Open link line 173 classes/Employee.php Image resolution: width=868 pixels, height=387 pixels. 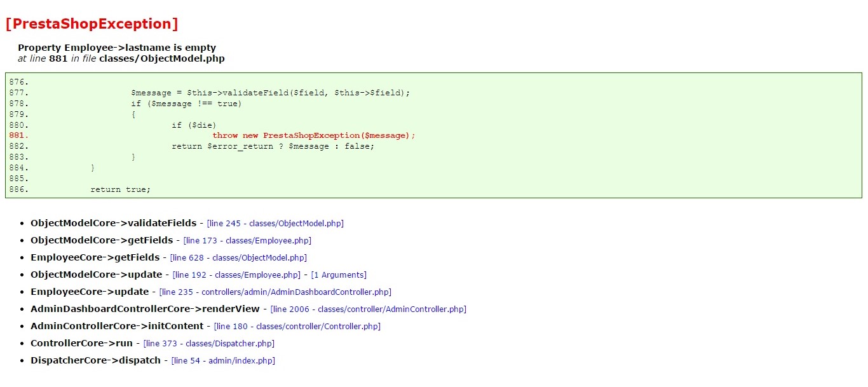247,241
